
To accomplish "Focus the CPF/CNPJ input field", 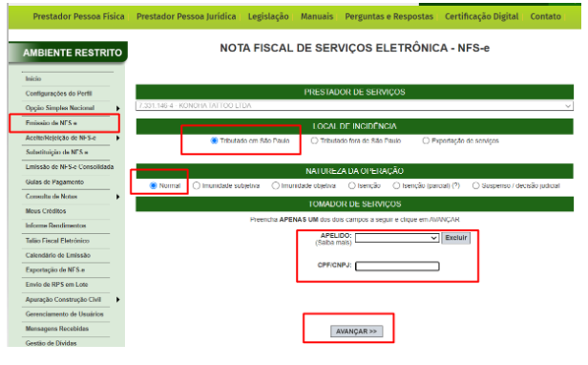I will (397, 267).
